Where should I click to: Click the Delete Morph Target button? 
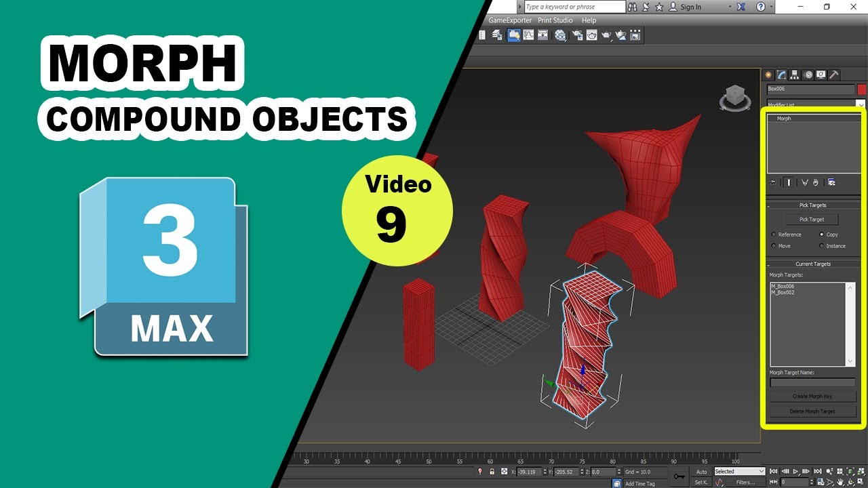pos(813,411)
